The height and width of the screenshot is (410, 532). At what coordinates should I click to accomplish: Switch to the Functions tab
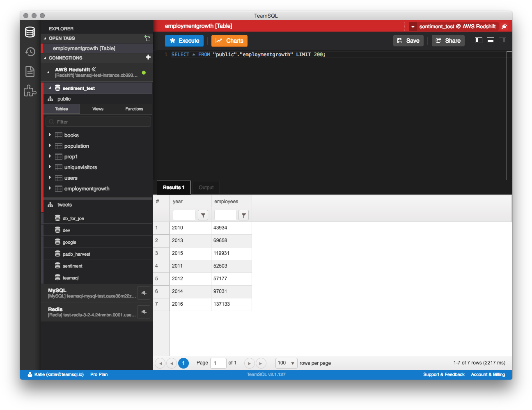click(x=134, y=109)
